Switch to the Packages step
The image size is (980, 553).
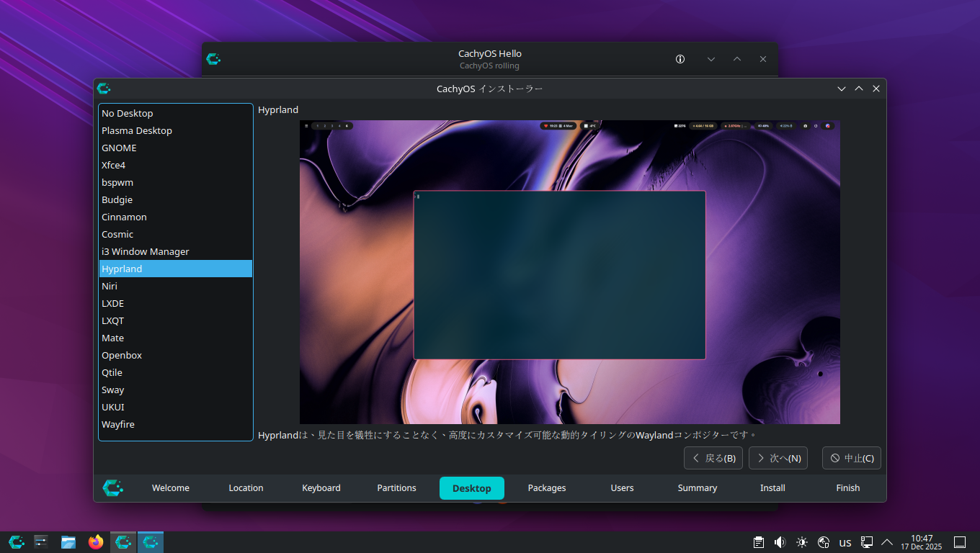tap(547, 488)
